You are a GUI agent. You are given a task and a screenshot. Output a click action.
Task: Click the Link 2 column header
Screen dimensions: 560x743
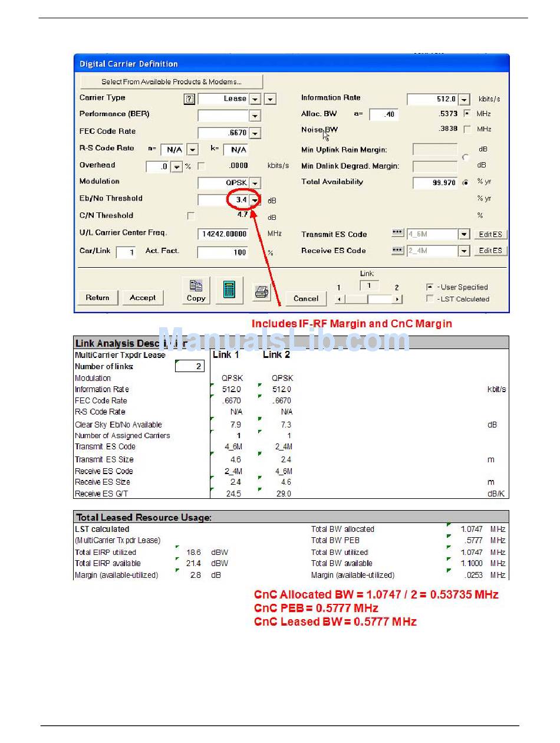(276, 354)
